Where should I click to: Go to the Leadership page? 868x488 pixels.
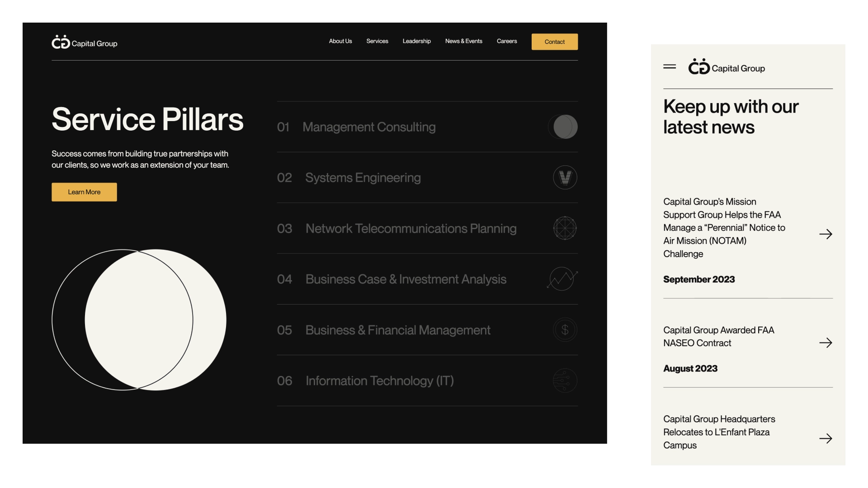[417, 41]
